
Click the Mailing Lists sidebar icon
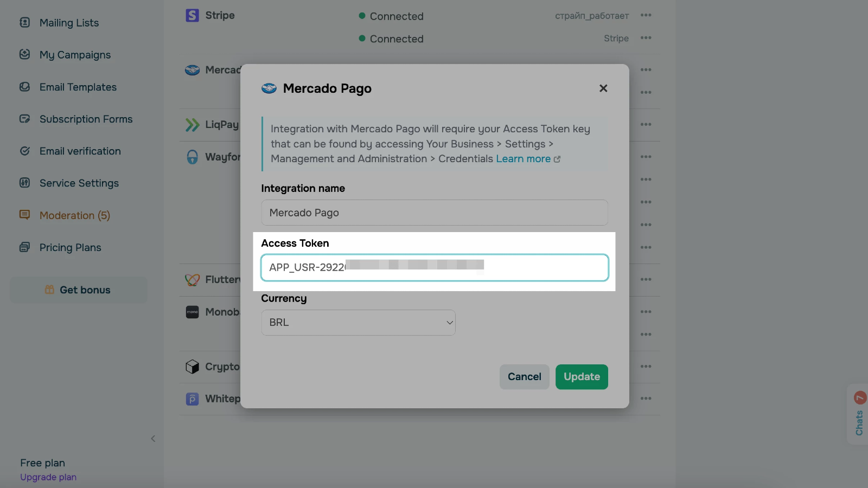(x=25, y=23)
